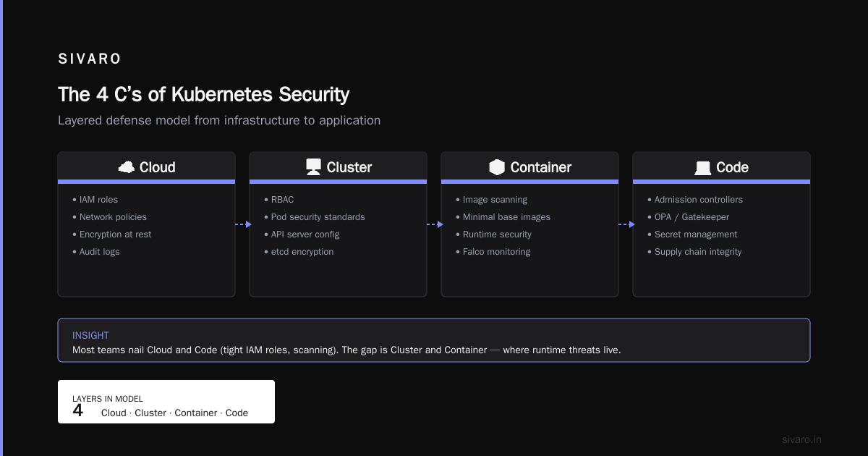Click the Runtime security bullet
868x456 pixels.
click(x=493, y=235)
